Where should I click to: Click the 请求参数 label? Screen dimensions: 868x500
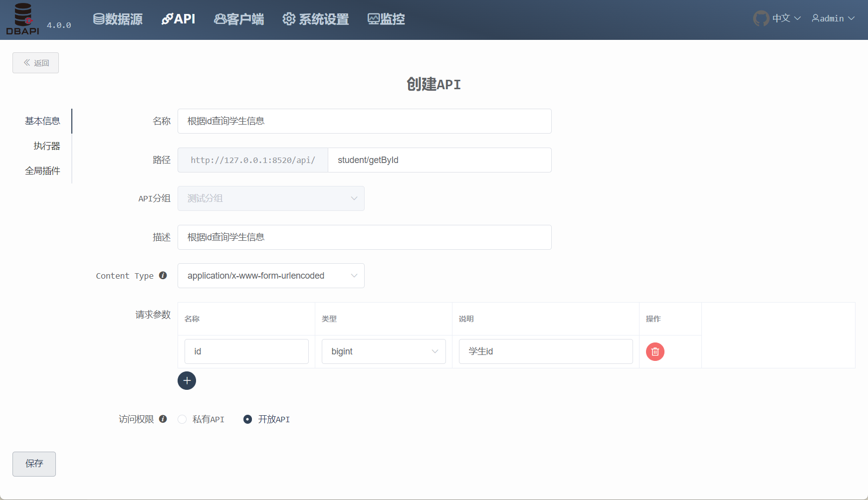pyautogui.click(x=153, y=315)
